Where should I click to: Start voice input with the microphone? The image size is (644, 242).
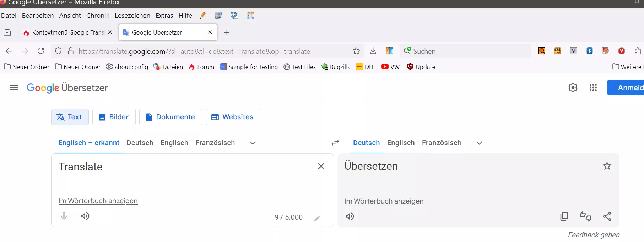tap(64, 216)
